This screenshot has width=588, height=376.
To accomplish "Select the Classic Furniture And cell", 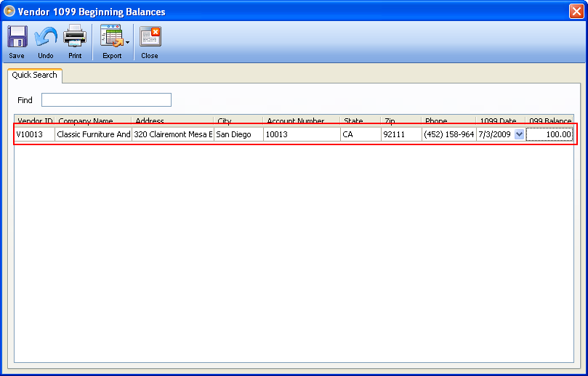I will pos(93,134).
